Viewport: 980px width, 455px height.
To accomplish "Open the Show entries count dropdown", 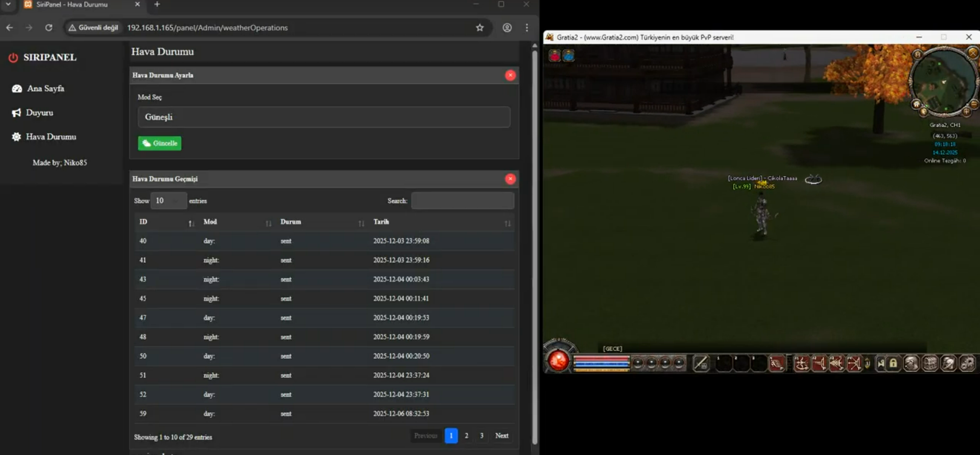I will coord(169,201).
